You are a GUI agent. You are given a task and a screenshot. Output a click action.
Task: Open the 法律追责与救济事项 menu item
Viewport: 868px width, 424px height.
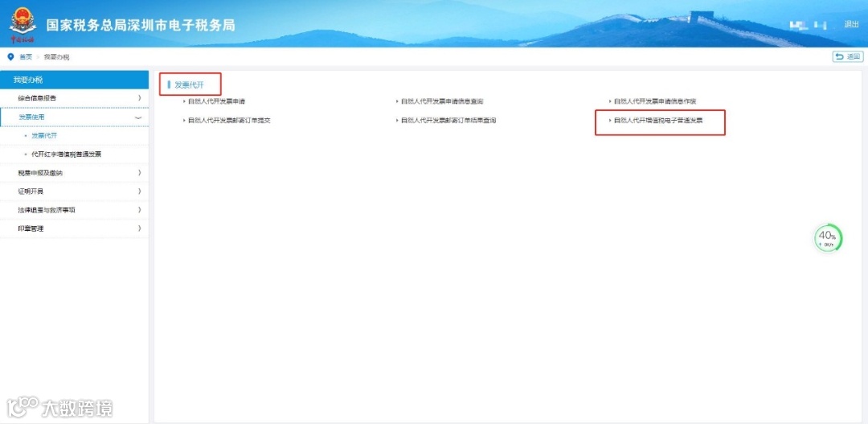tap(74, 210)
